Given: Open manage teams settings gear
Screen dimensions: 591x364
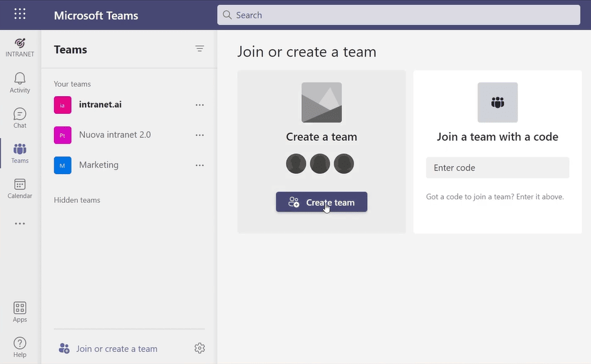Looking at the screenshot, I should pos(200,348).
